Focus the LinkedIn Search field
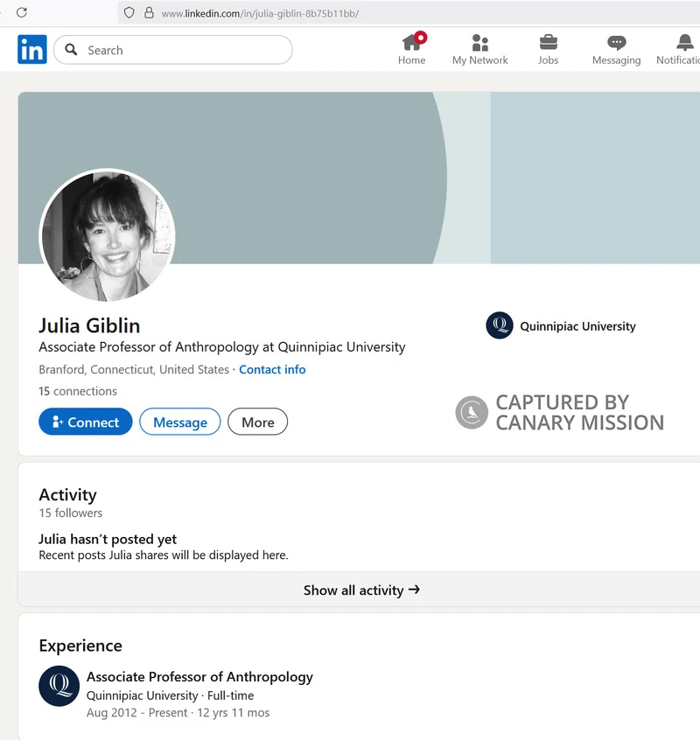 click(x=172, y=50)
